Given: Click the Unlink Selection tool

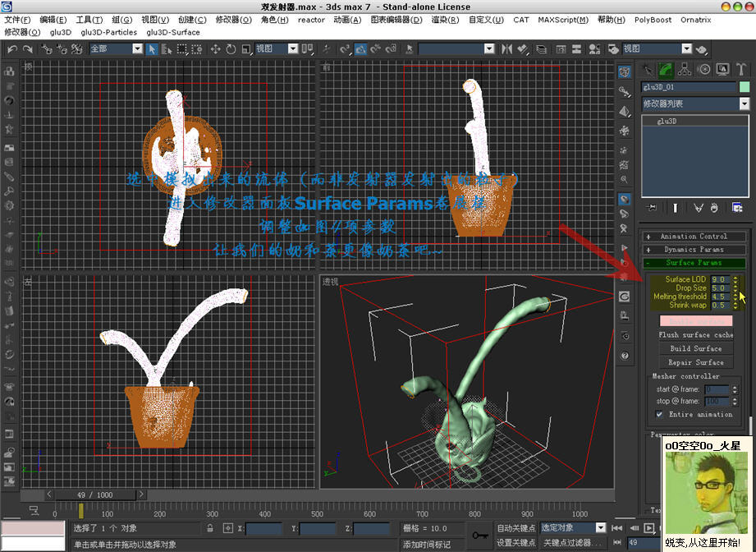Looking at the screenshot, I should (62, 48).
